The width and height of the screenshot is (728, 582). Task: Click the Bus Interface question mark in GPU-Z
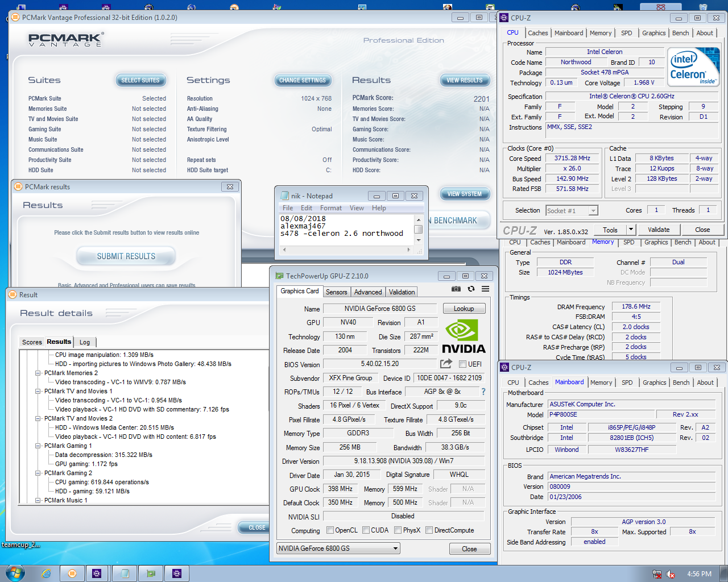[483, 392]
